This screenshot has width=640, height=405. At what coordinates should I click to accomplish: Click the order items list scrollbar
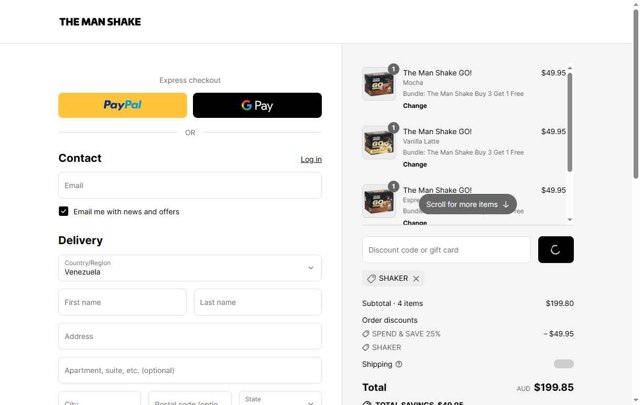tap(570, 122)
